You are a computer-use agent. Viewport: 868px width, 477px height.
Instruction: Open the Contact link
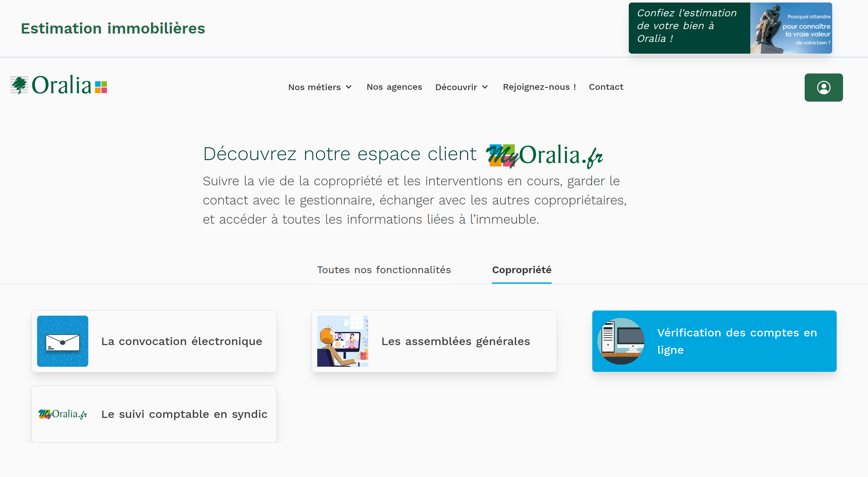(x=606, y=87)
